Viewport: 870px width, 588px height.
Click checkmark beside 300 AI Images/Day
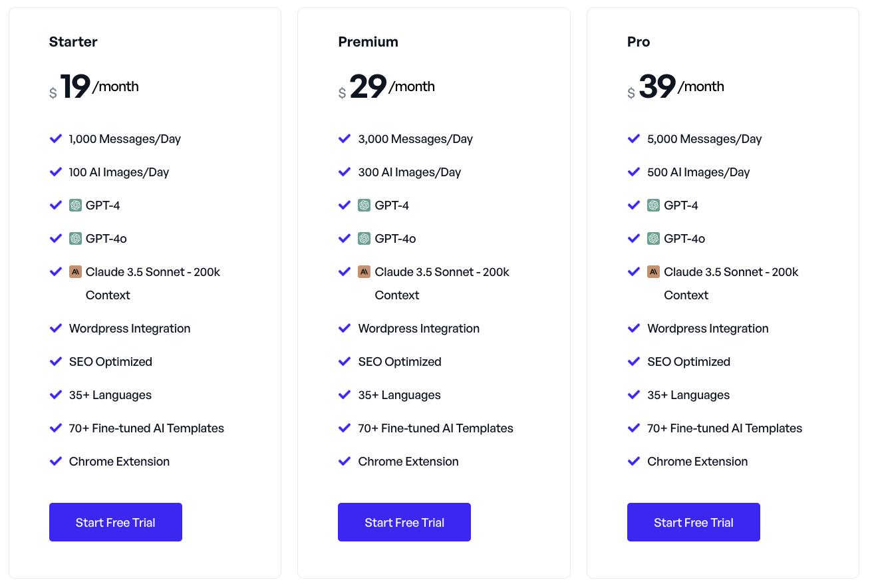point(345,172)
